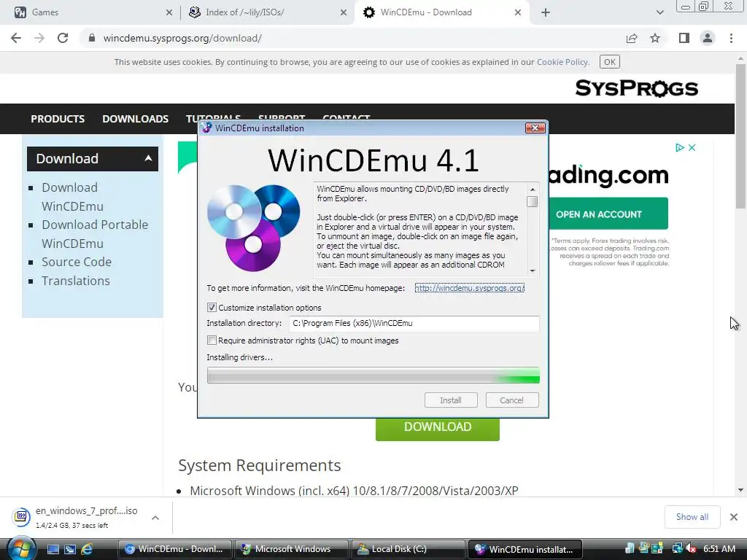747x560 pixels.
Task: Open a new tab with the plus icon
Action: [546, 12]
